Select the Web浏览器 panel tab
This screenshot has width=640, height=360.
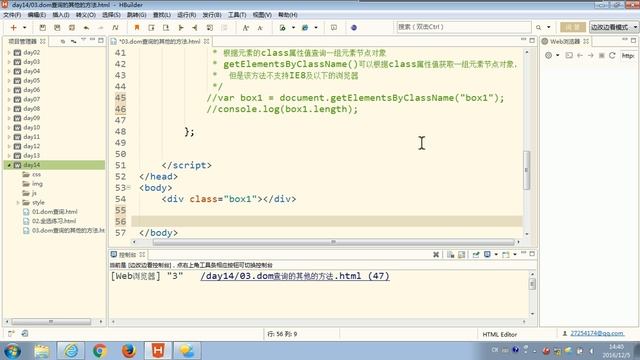565,41
